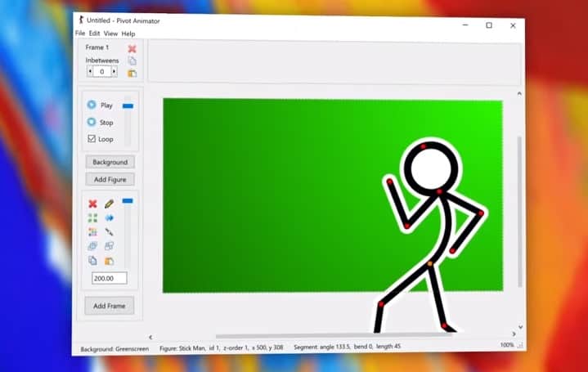The height and width of the screenshot is (372, 588).
Task: Click the canvas scroll down arrow
Action: coord(520,327)
